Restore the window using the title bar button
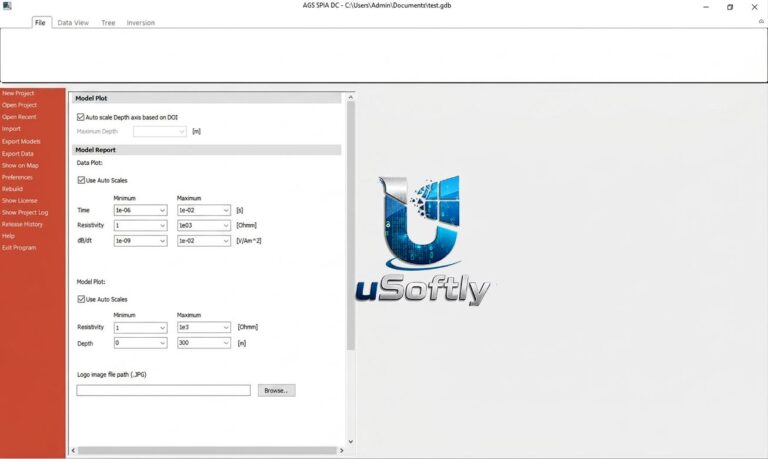 tap(730, 7)
